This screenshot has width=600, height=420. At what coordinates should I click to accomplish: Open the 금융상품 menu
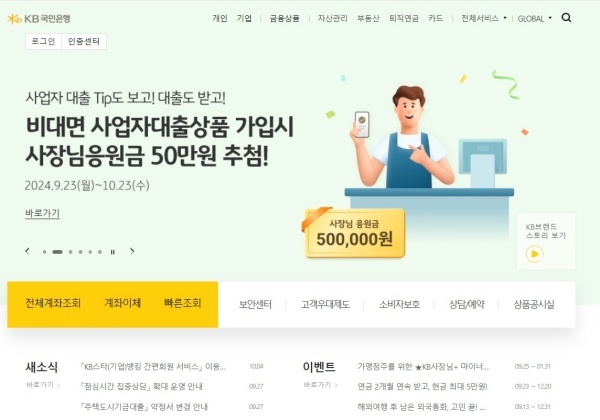pyautogui.click(x=284, y=18)
